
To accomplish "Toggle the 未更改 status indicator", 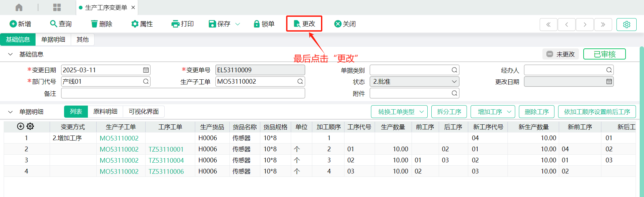I will (x=560, y=54).
